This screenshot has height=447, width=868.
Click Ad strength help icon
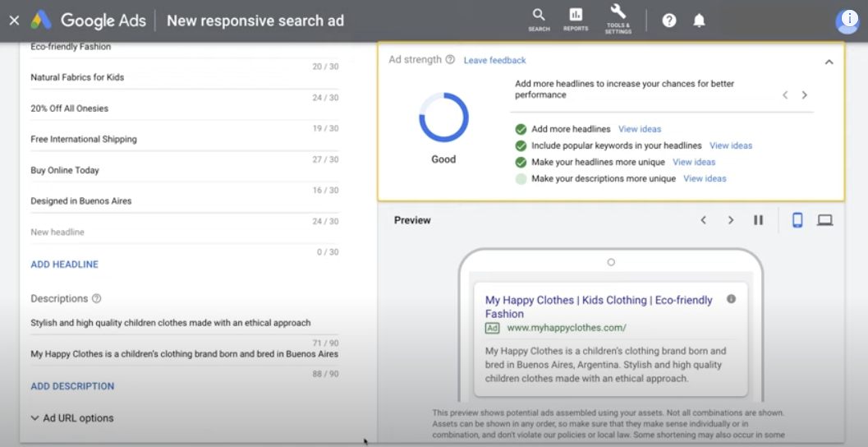coord(450,59)
